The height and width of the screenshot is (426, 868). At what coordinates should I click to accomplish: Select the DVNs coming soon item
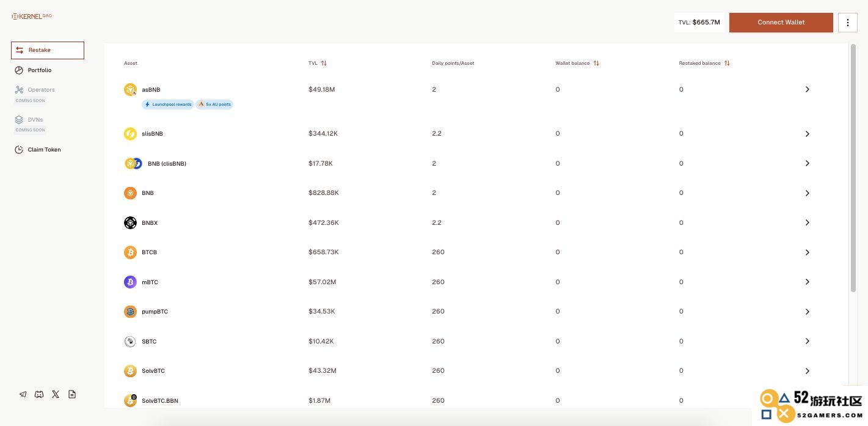tap(30, 124)
